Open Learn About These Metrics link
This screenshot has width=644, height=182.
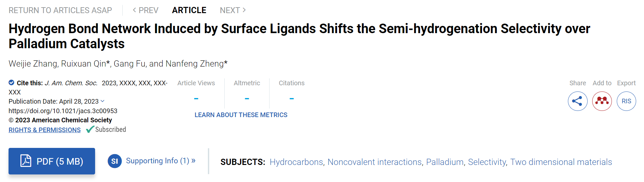point(241,115)
